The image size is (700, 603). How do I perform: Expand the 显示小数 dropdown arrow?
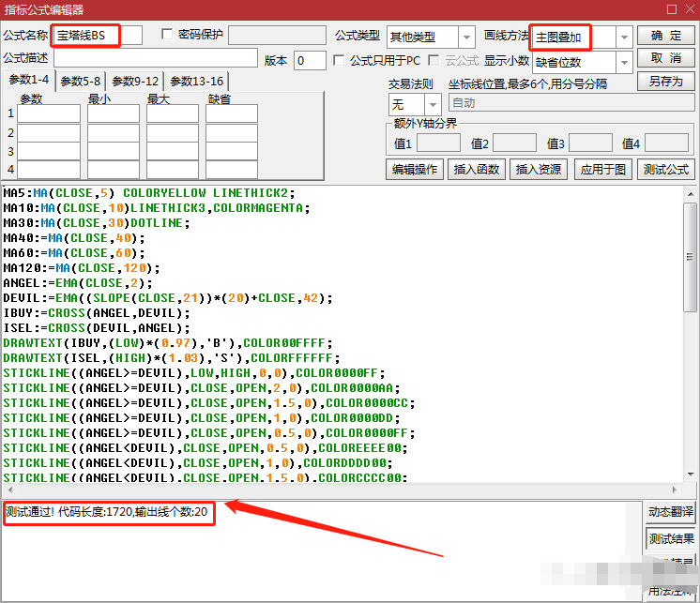(624, 63)
